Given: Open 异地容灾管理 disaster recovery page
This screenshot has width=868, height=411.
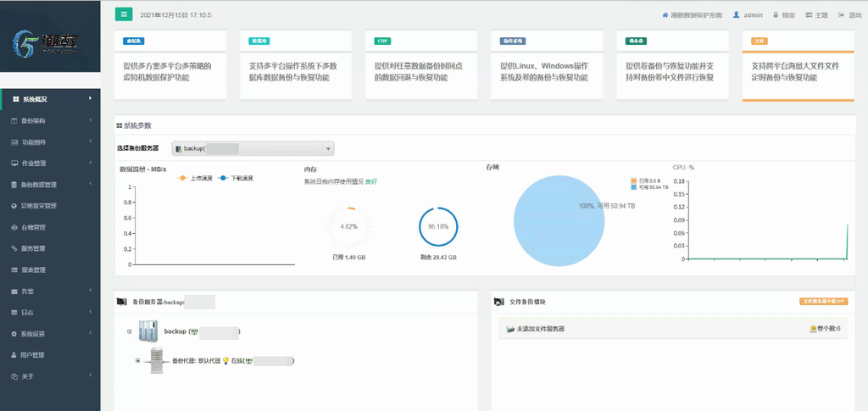Looking at the screenshot, I should point(39,206).
